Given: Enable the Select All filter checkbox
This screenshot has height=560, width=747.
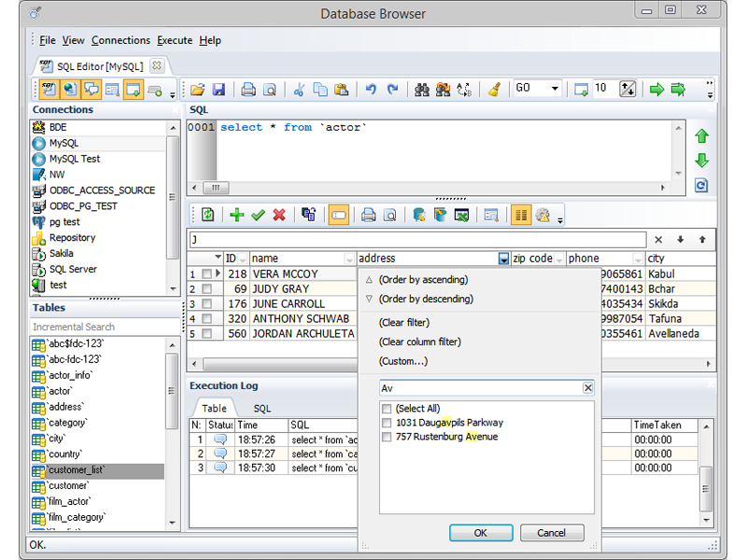Looking at the screenshot, I should [x=387, y=408].
